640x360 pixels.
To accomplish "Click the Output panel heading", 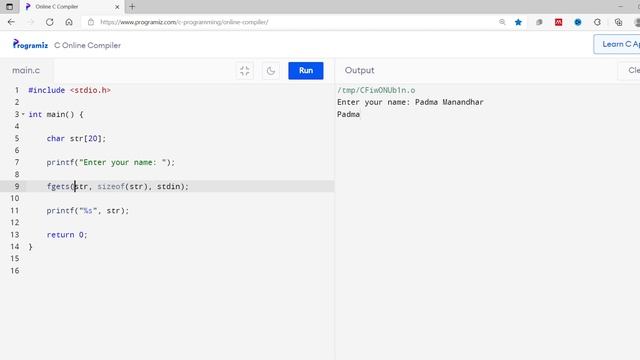I will coord(359,70).
